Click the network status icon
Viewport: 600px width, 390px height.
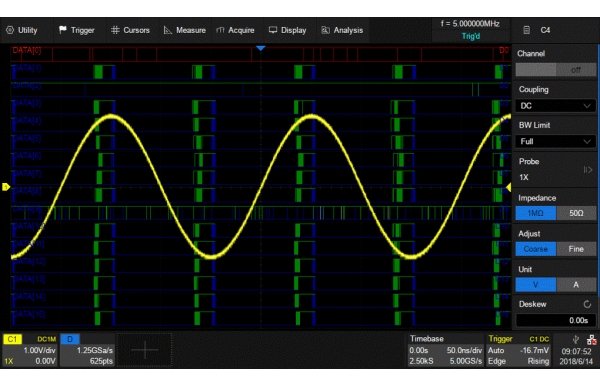pos(592,339)
